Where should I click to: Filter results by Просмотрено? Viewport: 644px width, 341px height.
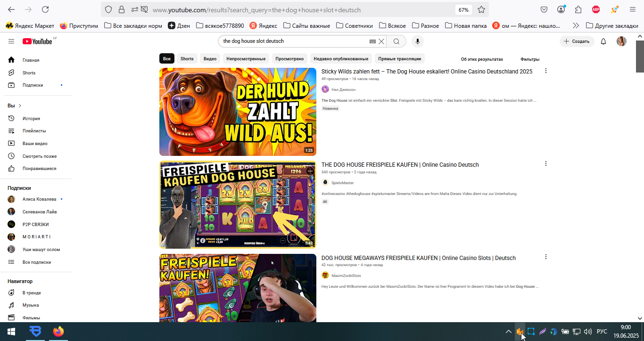pos(289,59)
